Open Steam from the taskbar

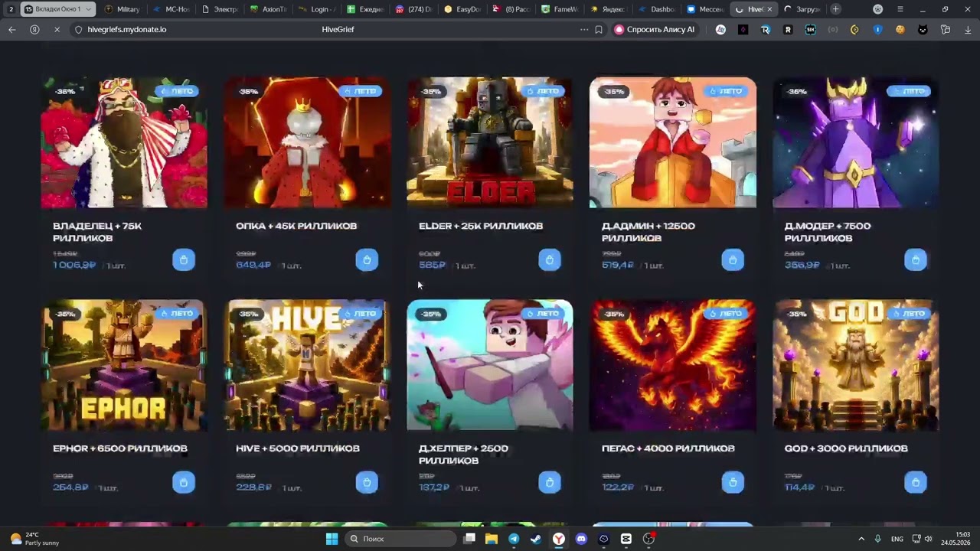[x=536, y=539]
